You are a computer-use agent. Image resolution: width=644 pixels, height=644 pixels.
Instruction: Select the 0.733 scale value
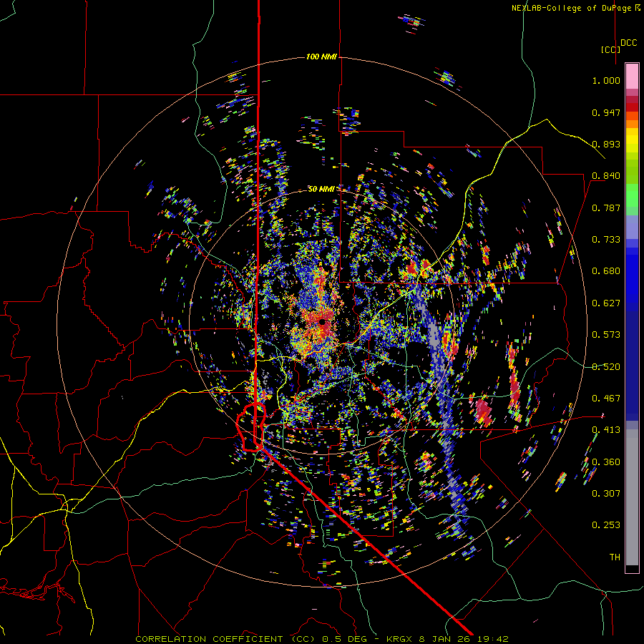606,240
